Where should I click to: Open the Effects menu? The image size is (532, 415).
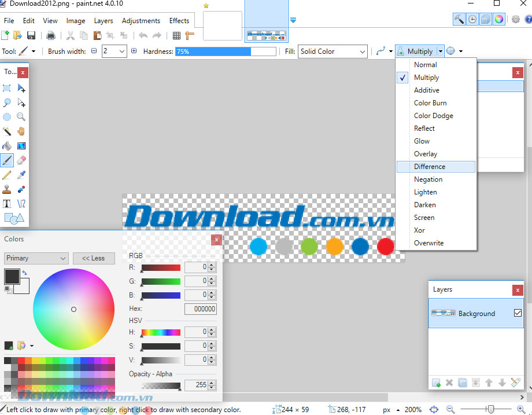pos(179,21)
